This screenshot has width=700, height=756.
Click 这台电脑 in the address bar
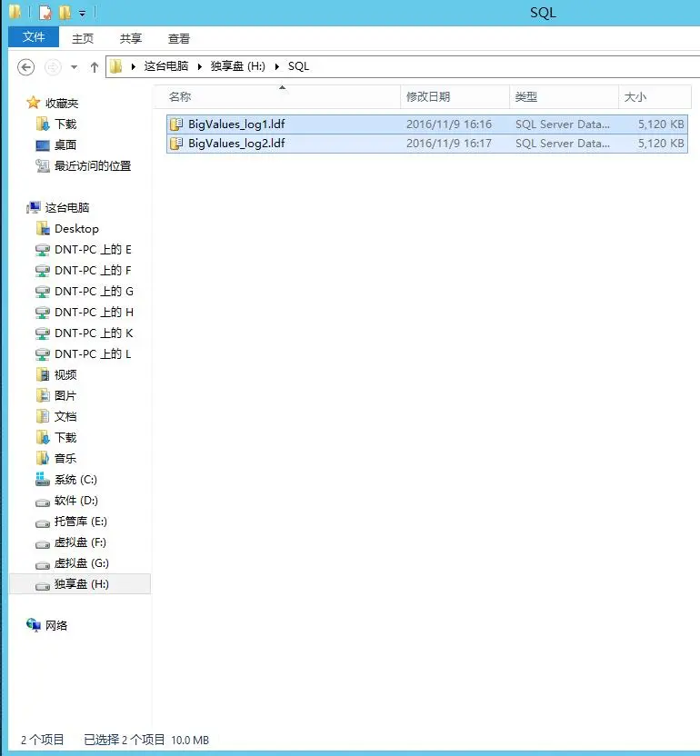pos(166,66)
